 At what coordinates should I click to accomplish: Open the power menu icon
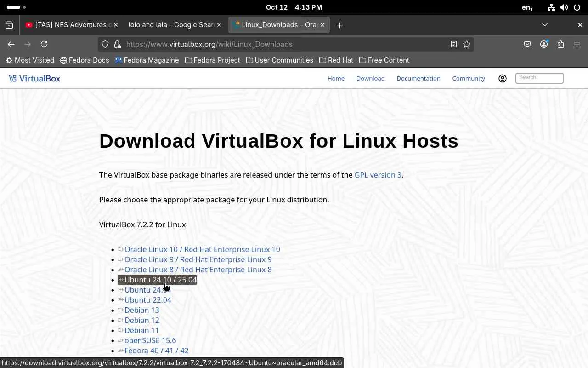point(577,7)
